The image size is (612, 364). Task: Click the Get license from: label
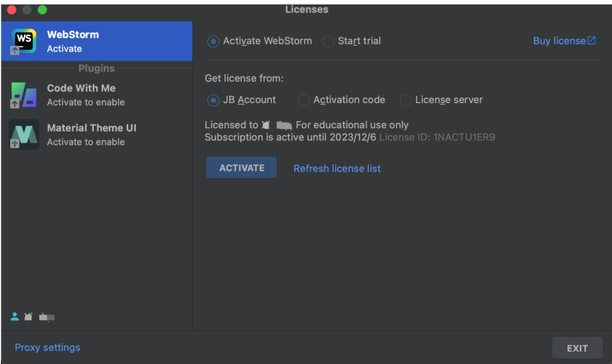244,78
